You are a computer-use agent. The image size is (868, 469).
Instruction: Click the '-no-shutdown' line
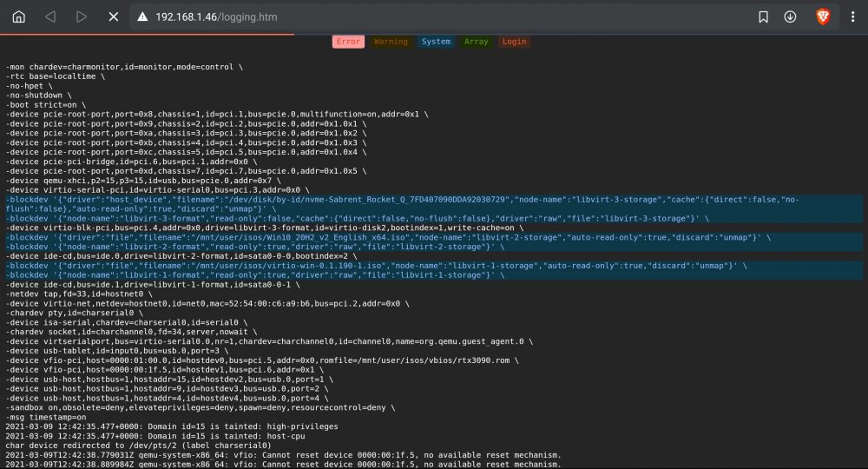[39, 96]
